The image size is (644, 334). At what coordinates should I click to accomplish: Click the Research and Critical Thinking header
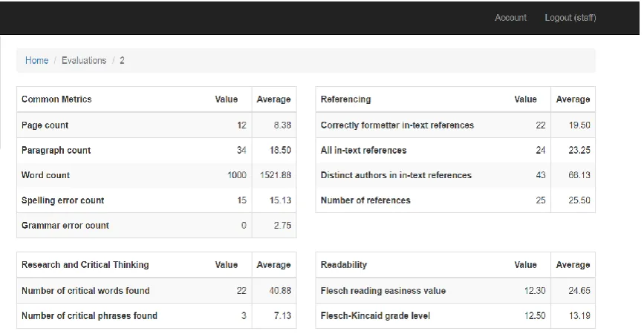[85, 265]
